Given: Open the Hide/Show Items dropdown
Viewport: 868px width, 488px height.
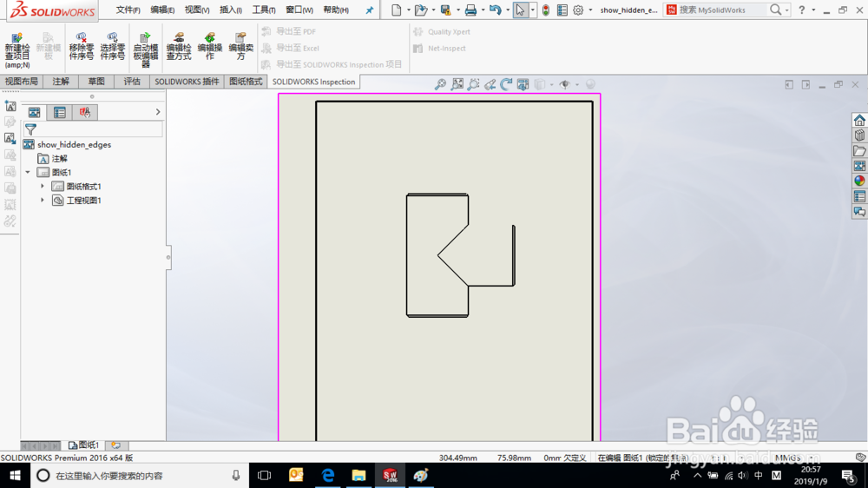Looking at the screenshot, I should coord(577,85).
